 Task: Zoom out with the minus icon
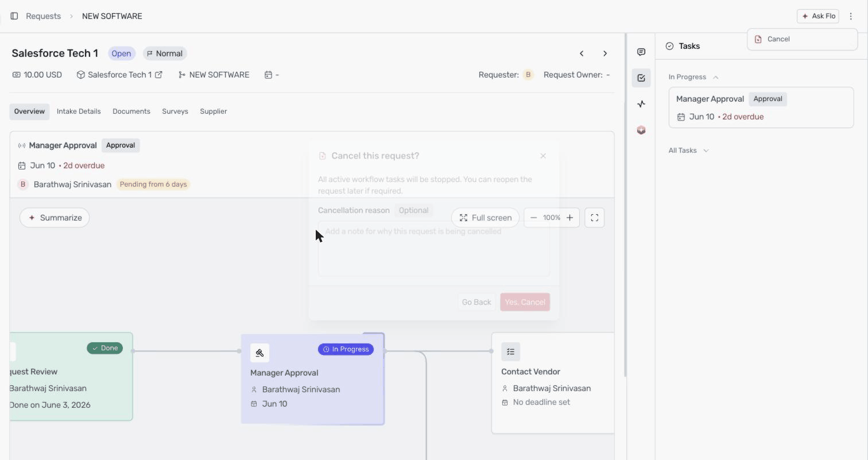[x=534, y=218]
